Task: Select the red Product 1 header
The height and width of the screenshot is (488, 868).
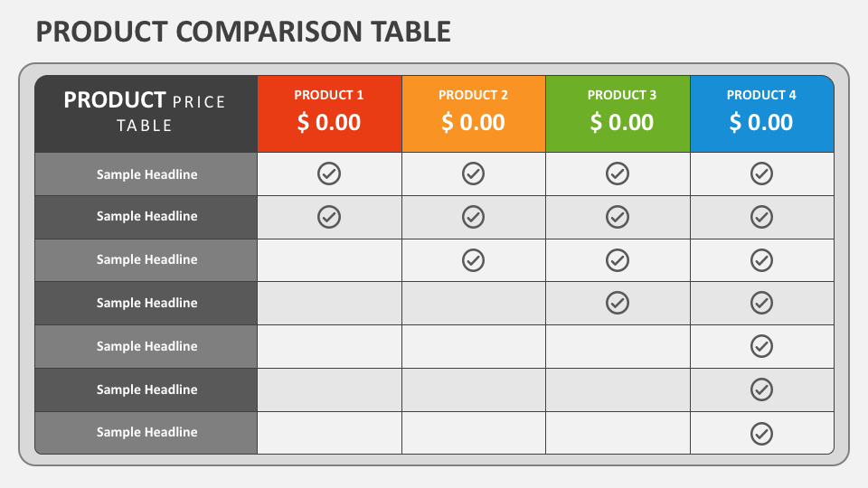Action: point(329,114)
